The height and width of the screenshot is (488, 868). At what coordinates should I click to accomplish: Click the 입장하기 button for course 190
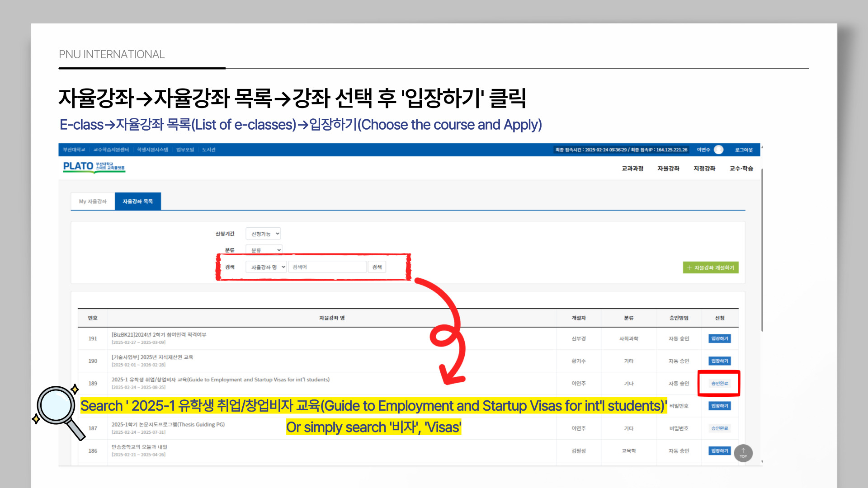pos(719,361)
